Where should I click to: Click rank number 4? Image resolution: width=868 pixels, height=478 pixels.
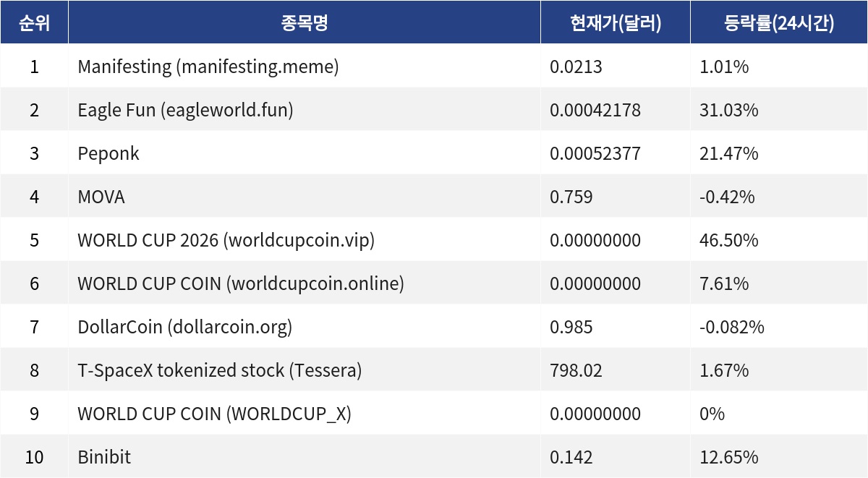point(34,197)
